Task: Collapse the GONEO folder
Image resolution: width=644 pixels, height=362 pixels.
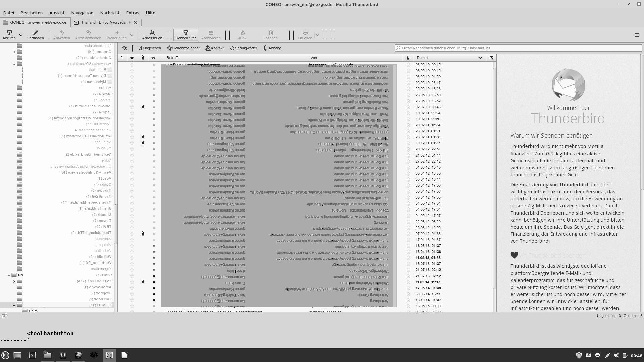Action: tap(14, 305)
